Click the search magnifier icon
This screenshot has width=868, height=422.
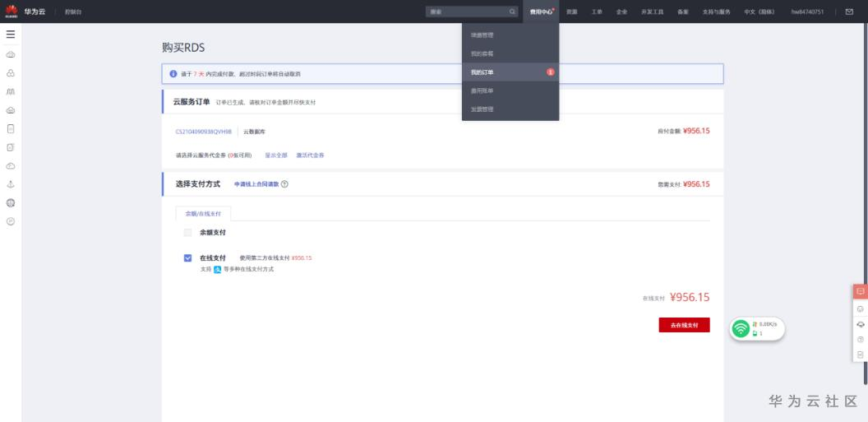[x=512, y=12]
